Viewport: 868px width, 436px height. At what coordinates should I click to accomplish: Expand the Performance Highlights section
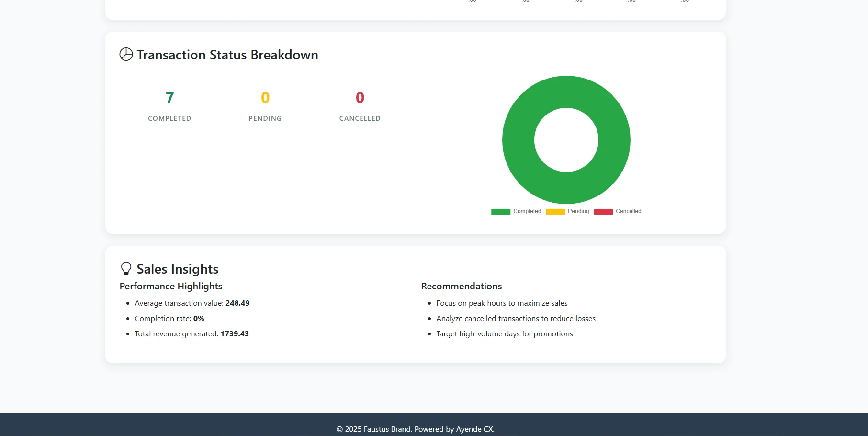click(170, 286)
